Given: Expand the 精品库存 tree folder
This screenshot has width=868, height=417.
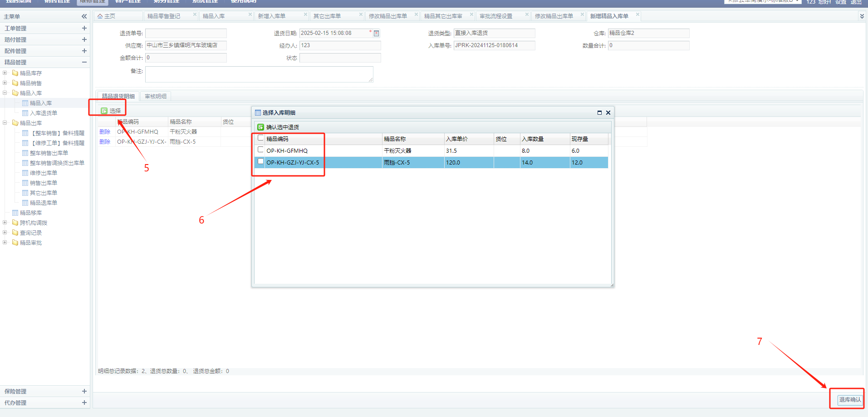Looking at the screenshot, I should pyautogui.click(x=5, y=73).
